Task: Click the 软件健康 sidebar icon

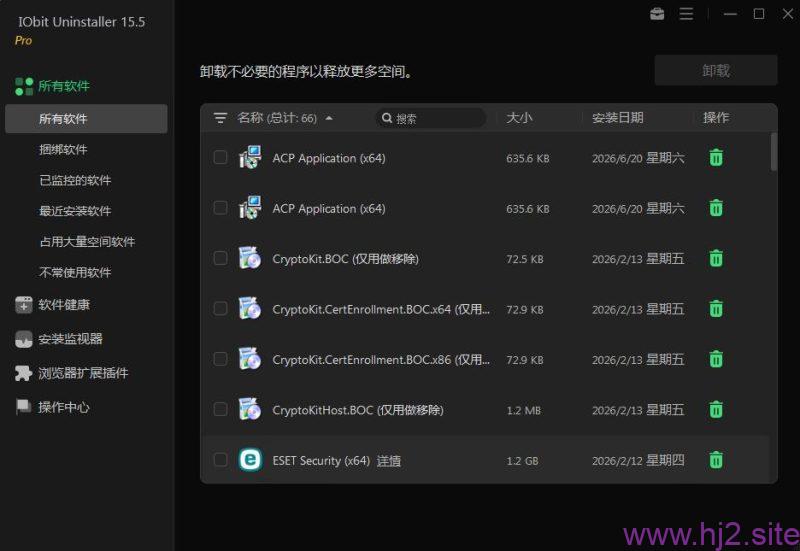Action: pos(23,305)
